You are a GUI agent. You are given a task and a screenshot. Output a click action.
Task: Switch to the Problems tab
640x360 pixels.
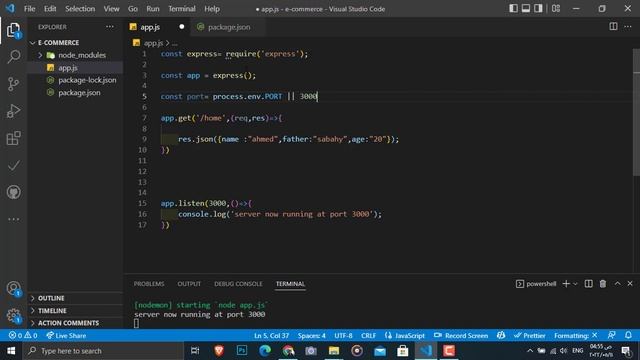point(149,284)
